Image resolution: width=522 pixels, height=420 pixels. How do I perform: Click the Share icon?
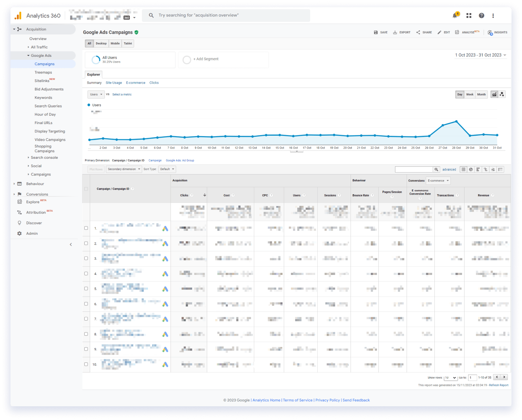(x=418, y=32)
